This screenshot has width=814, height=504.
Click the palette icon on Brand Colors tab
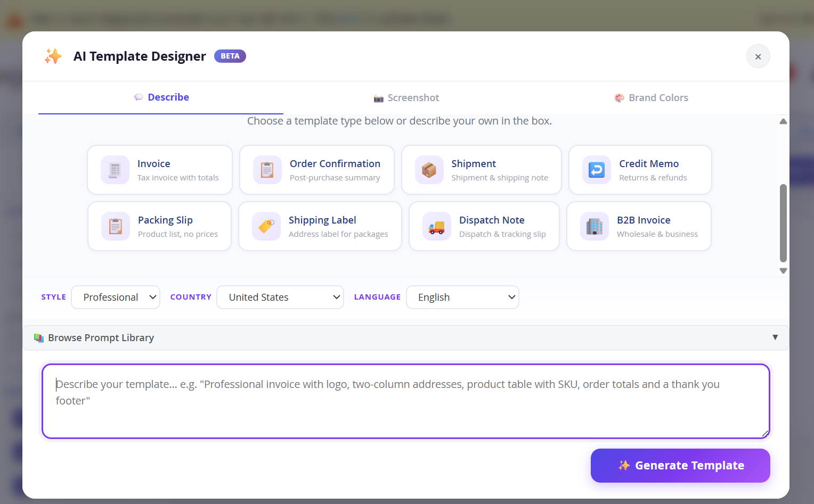pos(620,98)
